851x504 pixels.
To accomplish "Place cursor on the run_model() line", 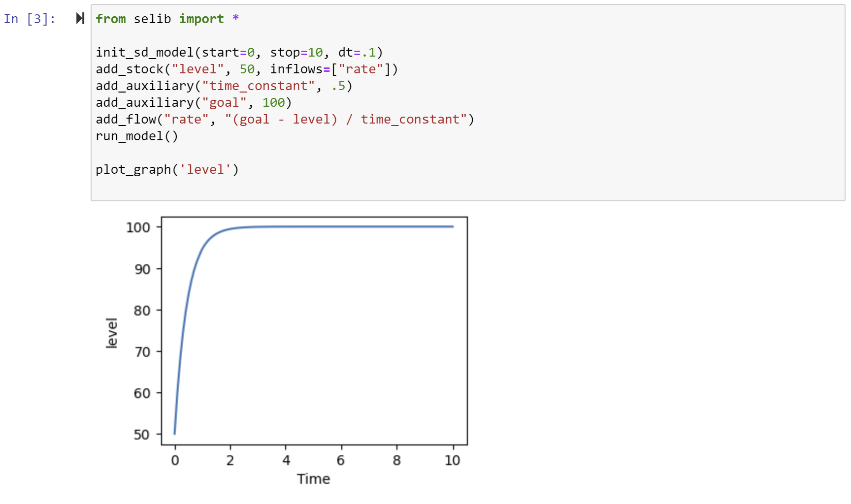I will [x=136, y=136].
